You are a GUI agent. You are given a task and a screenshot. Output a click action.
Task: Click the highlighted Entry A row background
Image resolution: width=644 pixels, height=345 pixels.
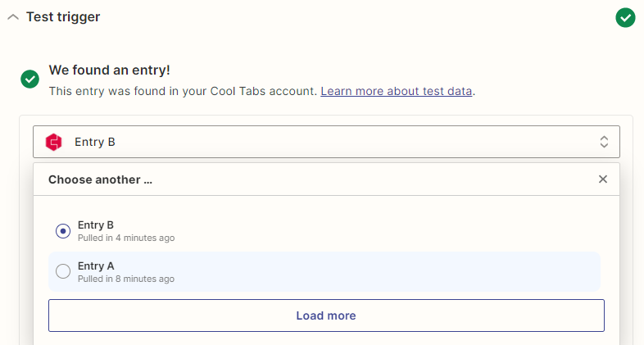[324, 271]
